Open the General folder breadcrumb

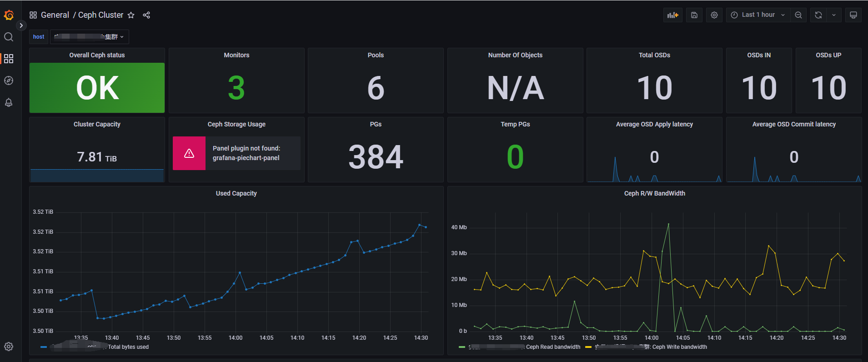[x=55, y=15]
